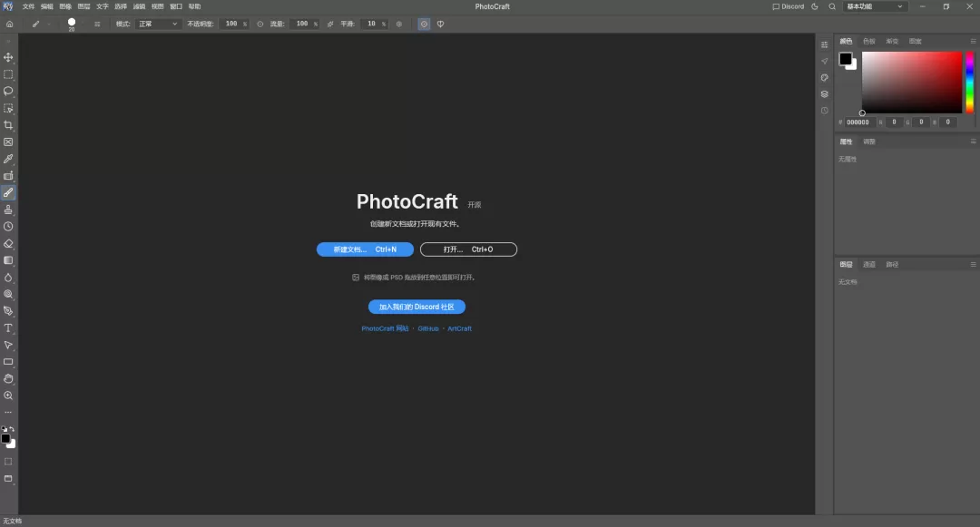Select the Eyedropper tool
This screenshot has height=527, width=980.
(8, 159)
